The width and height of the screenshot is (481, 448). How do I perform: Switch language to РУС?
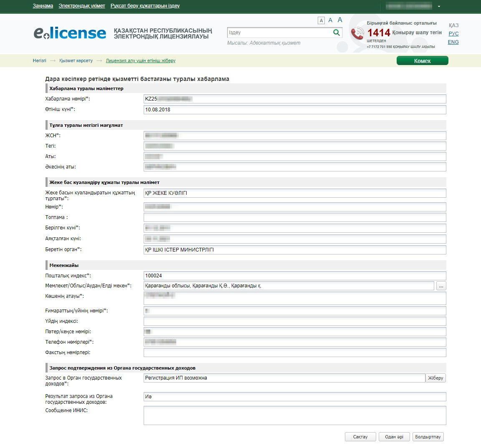[x=453, y=34]
